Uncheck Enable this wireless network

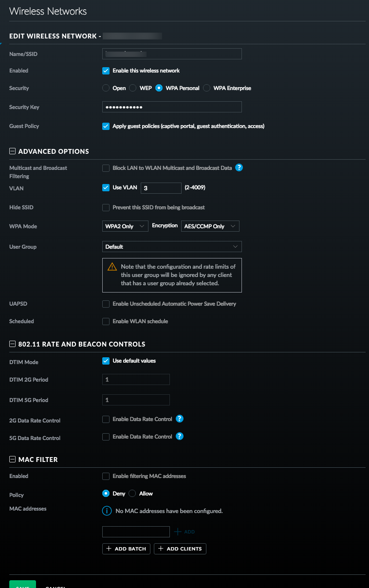(106, 71)
